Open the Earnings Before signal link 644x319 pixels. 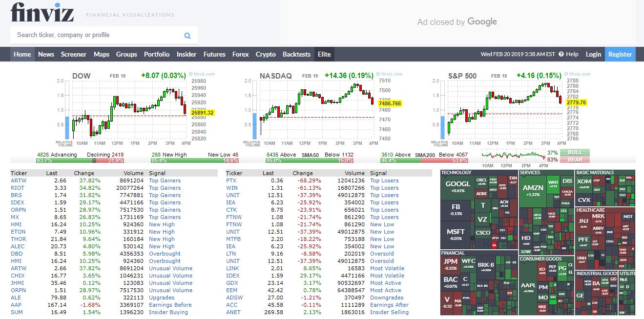pos(170,305)
